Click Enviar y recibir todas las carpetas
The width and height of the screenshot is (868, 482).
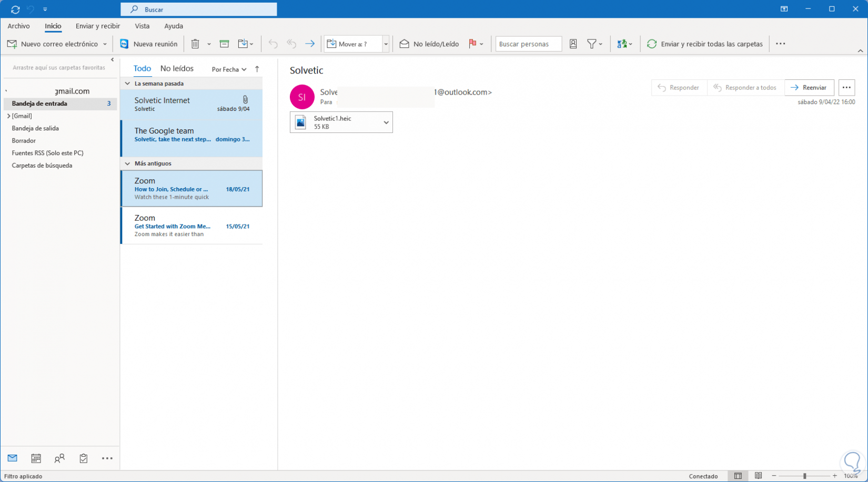point(705,44)
